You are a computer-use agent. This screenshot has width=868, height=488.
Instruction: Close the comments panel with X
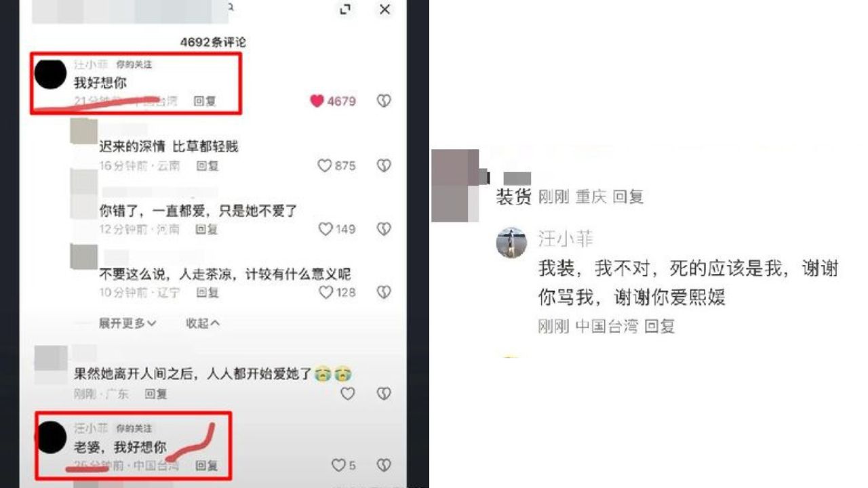tap(384, 9)
